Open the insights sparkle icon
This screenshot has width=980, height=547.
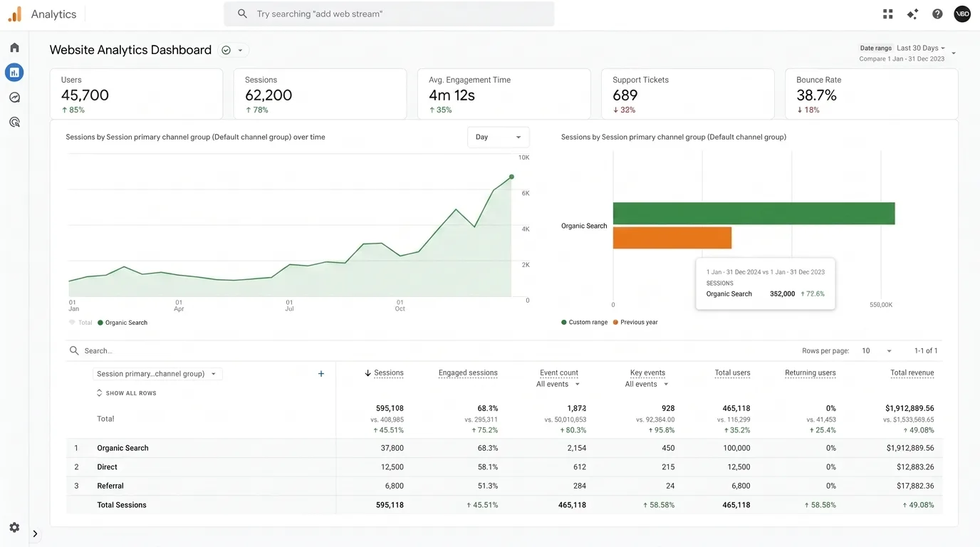point(912,14)
